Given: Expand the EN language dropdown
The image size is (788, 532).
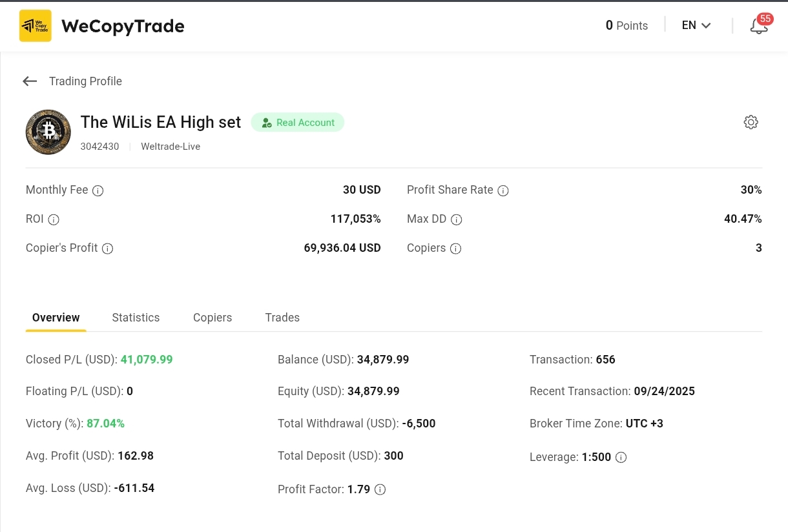Looking at the screenshot, I should (x=696, y=26).
